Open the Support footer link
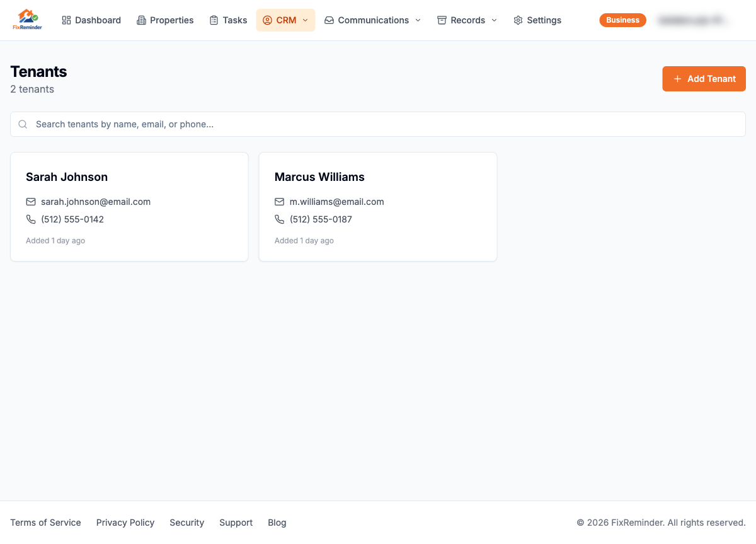 (x=236, y=523)
